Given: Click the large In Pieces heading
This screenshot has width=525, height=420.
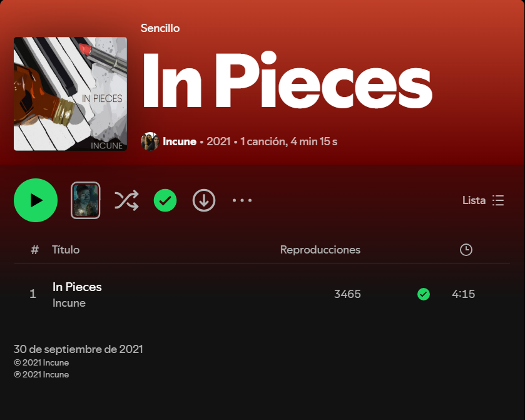Looking at the screenshot, I should 287,80.
